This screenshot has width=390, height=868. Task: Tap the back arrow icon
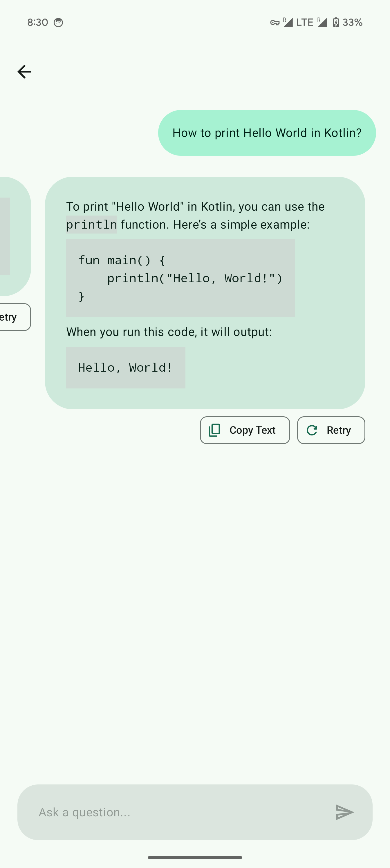tap(24, 71)
